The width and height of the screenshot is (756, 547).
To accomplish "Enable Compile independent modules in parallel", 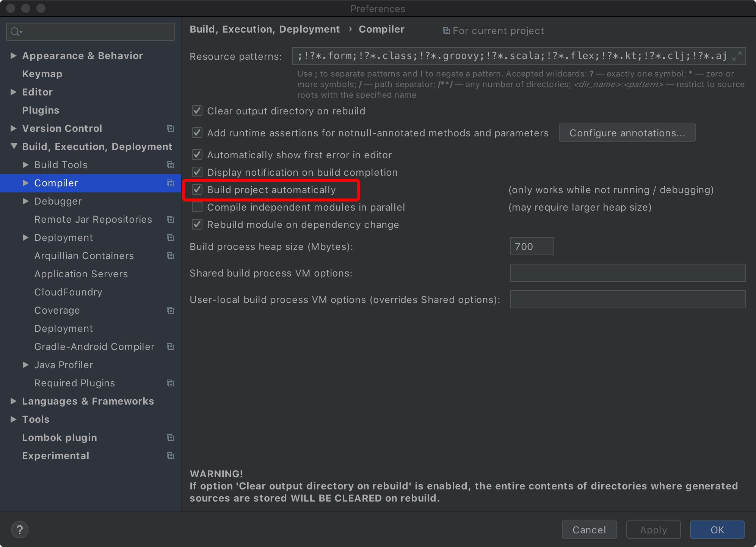I will coord(197,207).
